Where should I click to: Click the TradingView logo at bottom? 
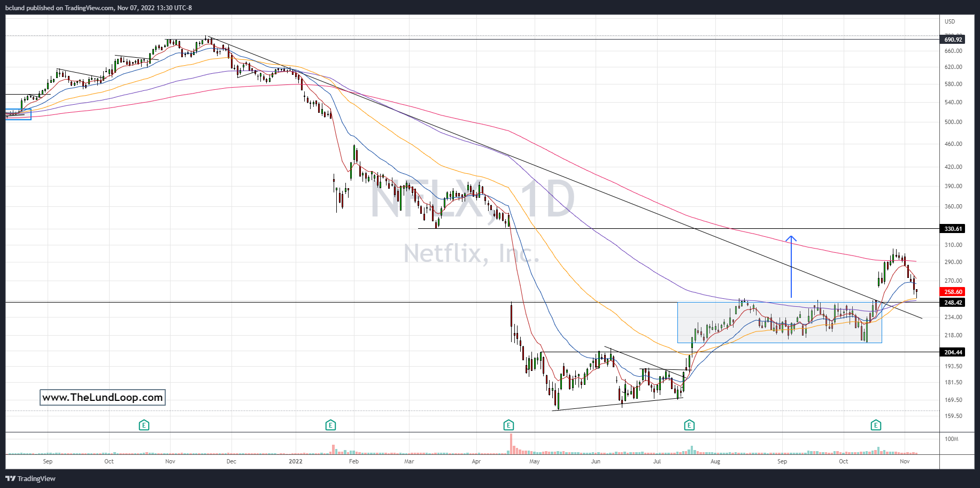(30, 478)
